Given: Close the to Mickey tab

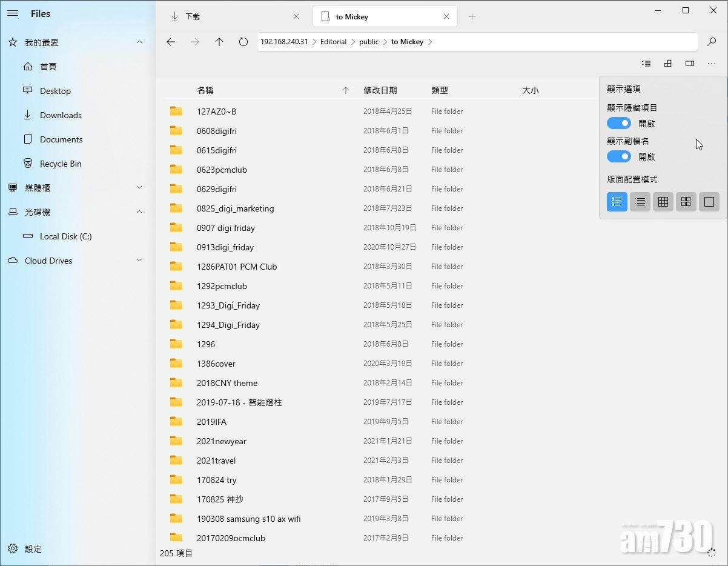Looking at the screenshot, I should click(446, 17).
